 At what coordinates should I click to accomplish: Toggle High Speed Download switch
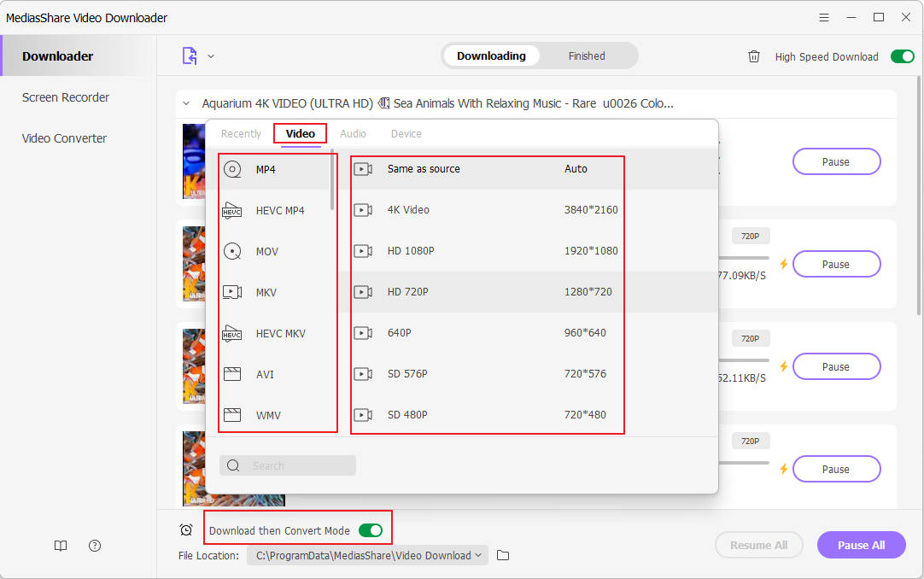point(902,56)
